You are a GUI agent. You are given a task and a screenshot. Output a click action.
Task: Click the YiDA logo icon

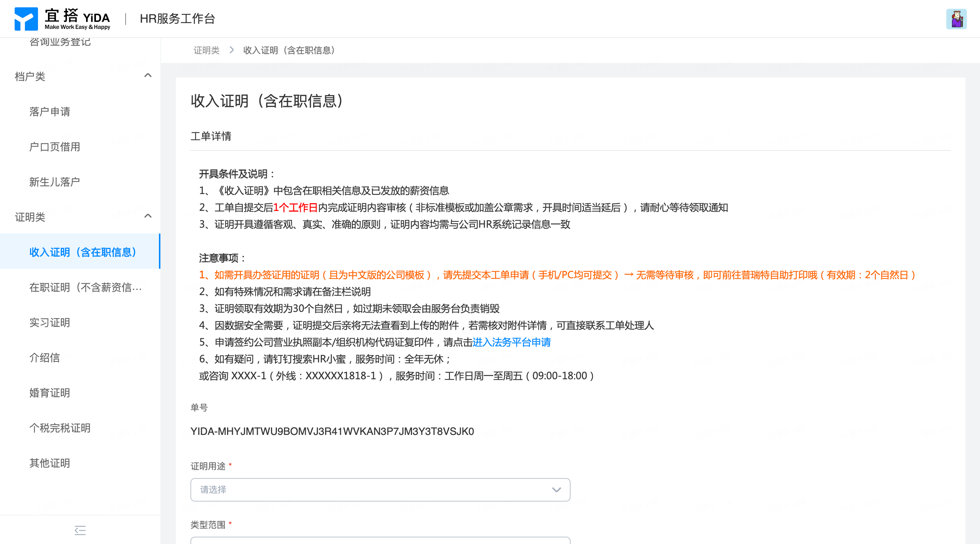(x=26, y=19)
